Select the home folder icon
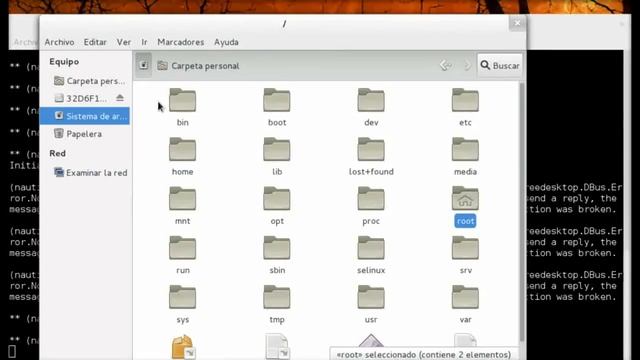 point(182,150)
